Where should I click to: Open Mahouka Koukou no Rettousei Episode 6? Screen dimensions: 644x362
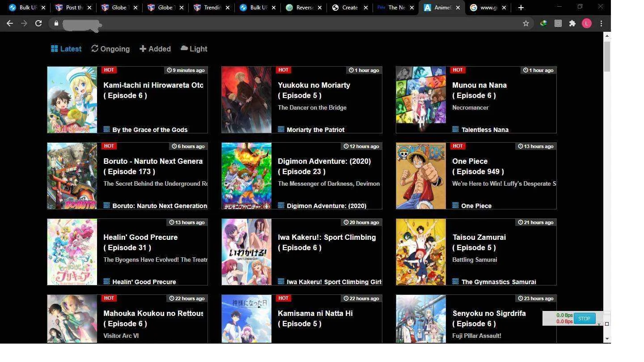[153, 318]
